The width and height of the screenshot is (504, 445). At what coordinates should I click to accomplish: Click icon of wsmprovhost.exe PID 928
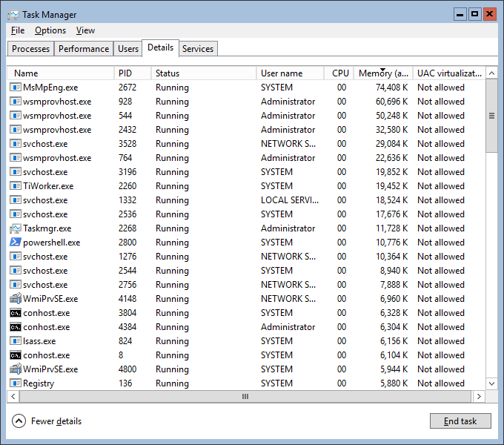point(15,102)
